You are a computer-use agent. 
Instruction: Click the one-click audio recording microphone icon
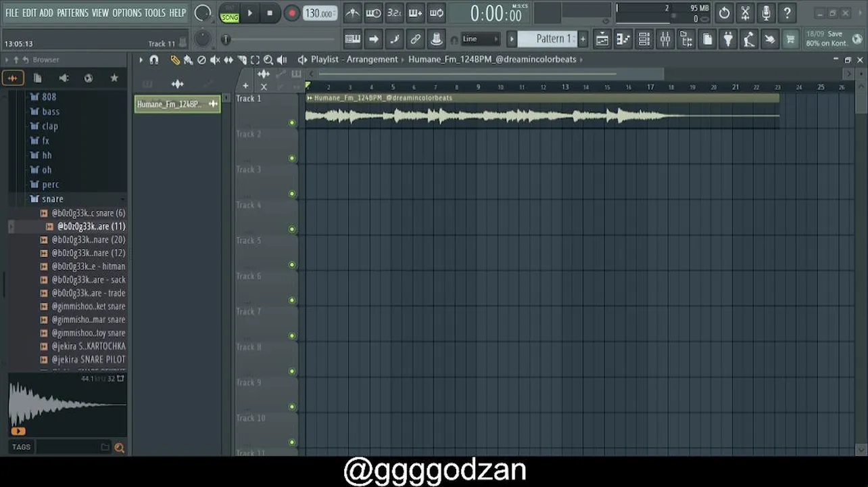tap(766, 13)
